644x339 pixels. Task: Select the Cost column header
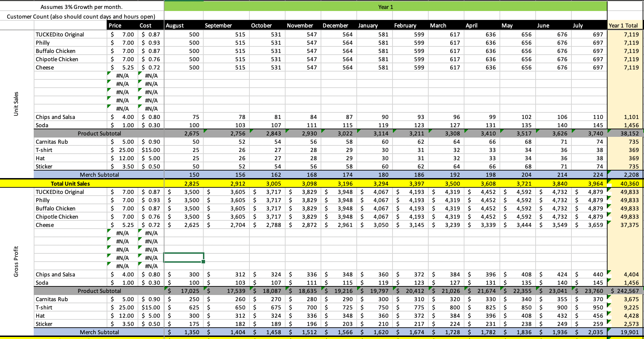pyautogui.click(x=150, y=25)
